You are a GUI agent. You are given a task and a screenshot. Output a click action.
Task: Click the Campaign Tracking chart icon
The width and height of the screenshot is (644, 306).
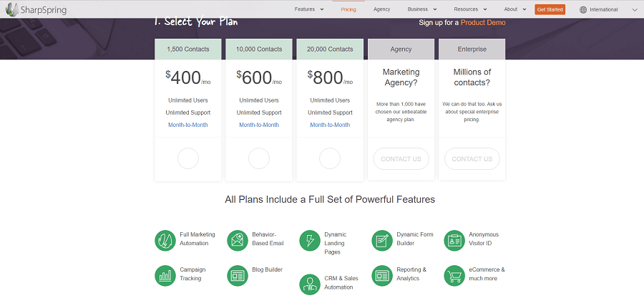(165, 275)
